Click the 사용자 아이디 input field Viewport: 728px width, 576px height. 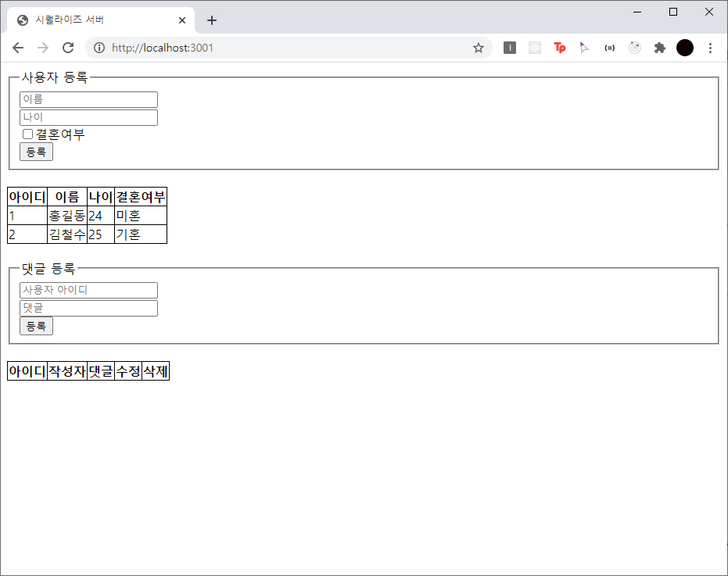tap(88, 290)
